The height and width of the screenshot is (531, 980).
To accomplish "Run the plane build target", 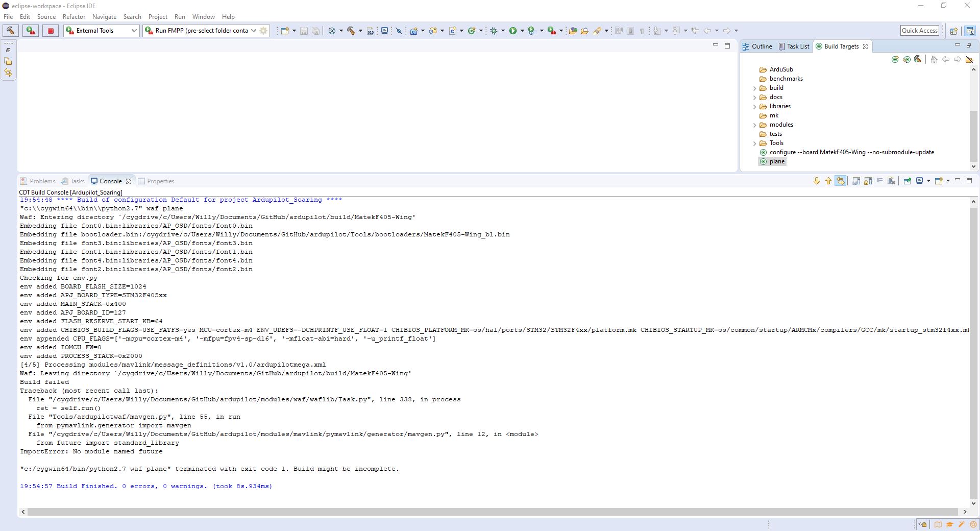I will pos(776,161).
